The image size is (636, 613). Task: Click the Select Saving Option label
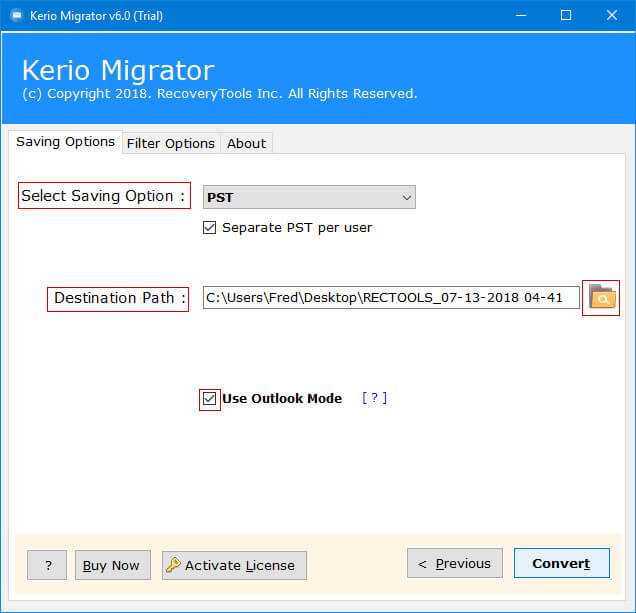tap(104, 196)
